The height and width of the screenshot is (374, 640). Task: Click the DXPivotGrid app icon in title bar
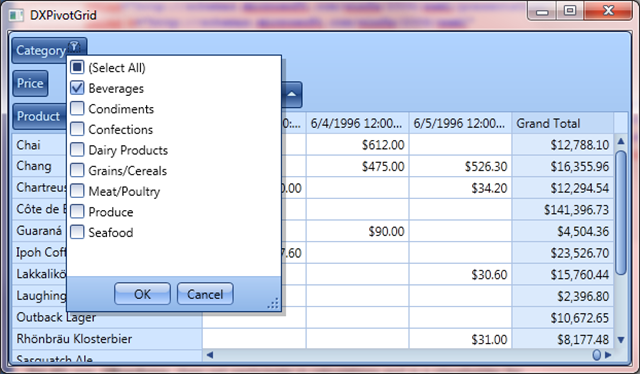16,16
